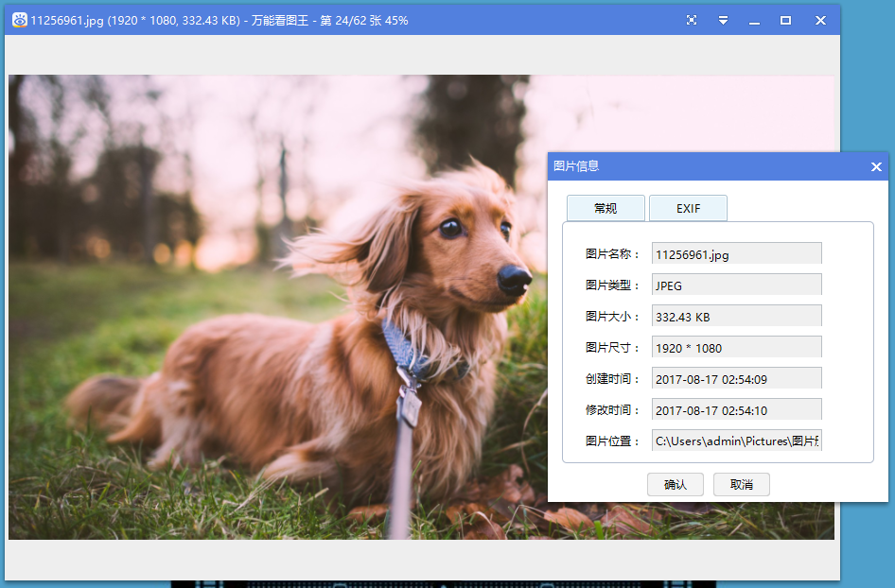
Task: Click the 创建时间 label
Action: [x=612, y=379]
